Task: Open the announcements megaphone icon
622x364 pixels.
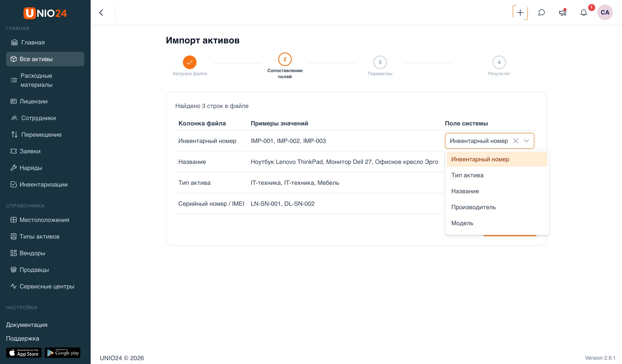Action: pos(563,13)
